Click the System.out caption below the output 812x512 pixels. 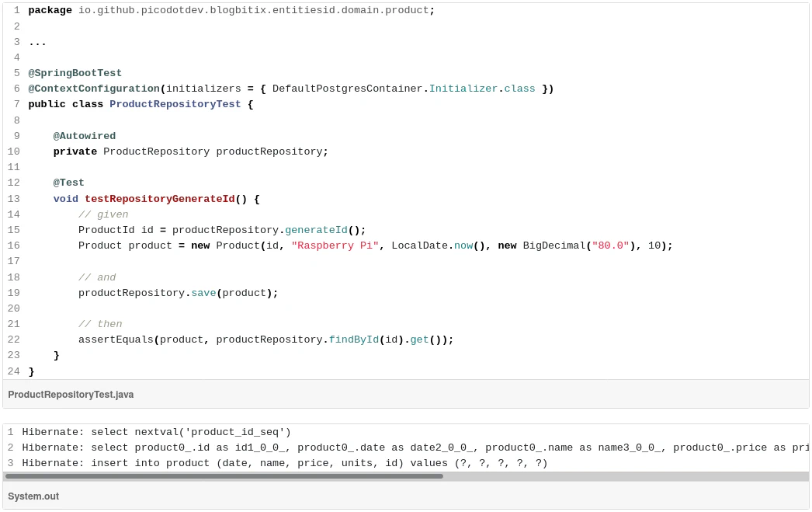coord(33,496)
